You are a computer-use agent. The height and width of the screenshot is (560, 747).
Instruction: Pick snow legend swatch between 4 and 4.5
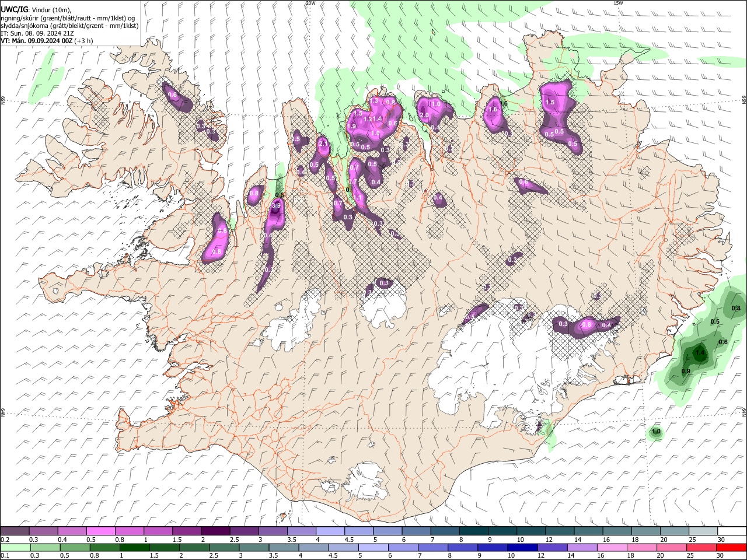tap(330, 531)
